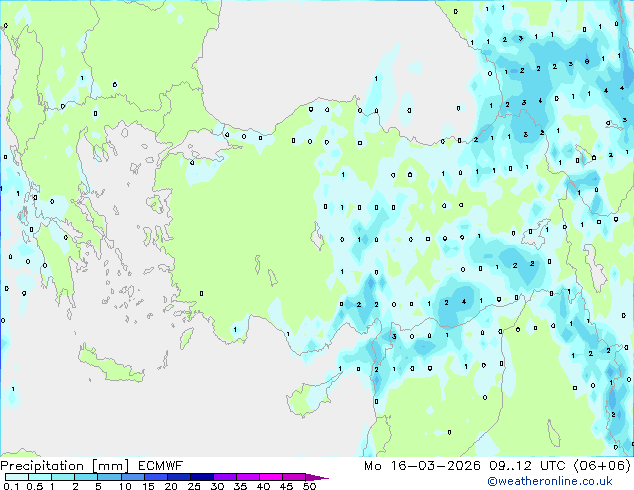
Task: Click the above-50 mm arrow tip of legend
Action: [x=317, y=477]
